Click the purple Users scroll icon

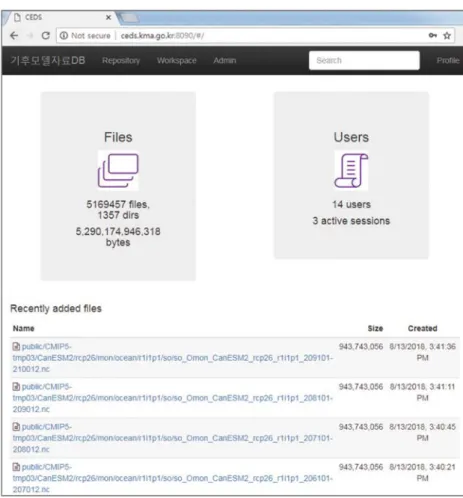pos(351,170)
